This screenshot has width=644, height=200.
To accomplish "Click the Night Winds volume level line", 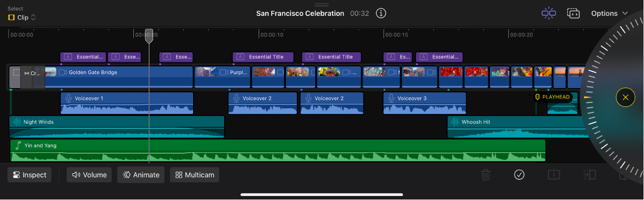I will (117, 128).
